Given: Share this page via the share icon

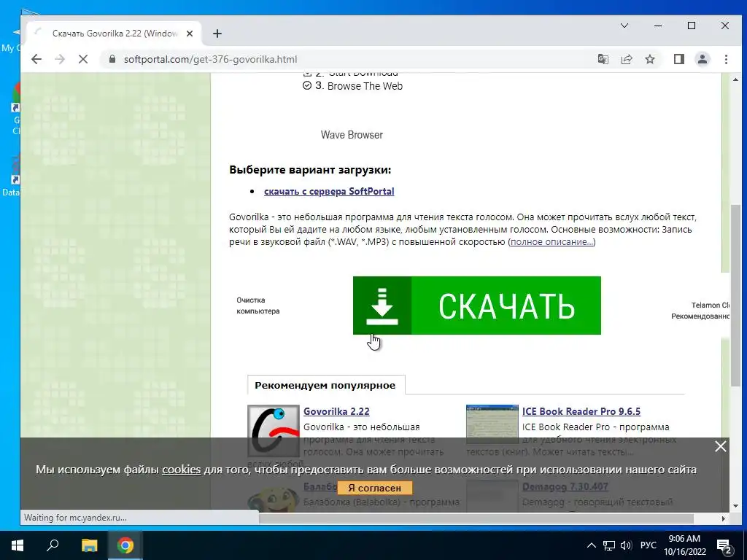Looking at the screenshot, I should point(627,59).
